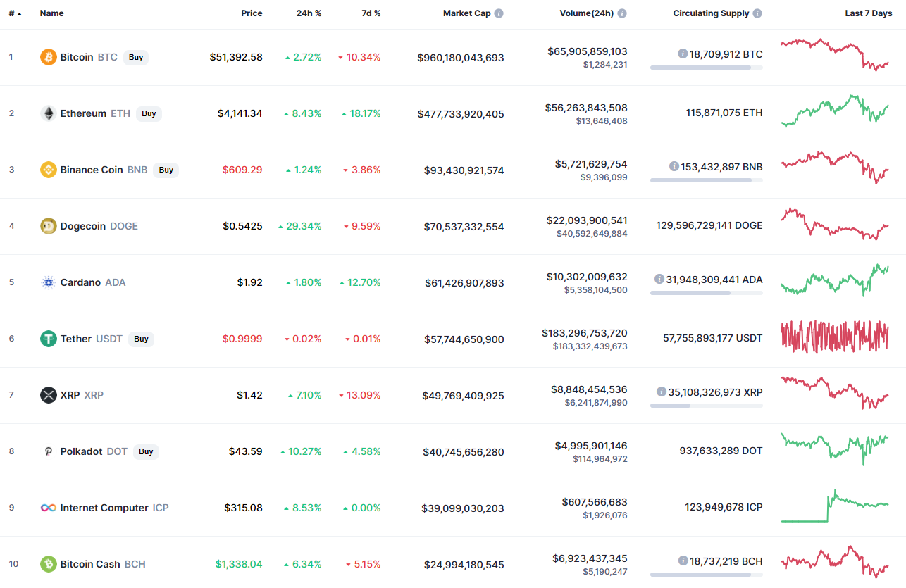906x588 pixels.
Task: Click the Bitcoin coin logo
Action: 48,57
